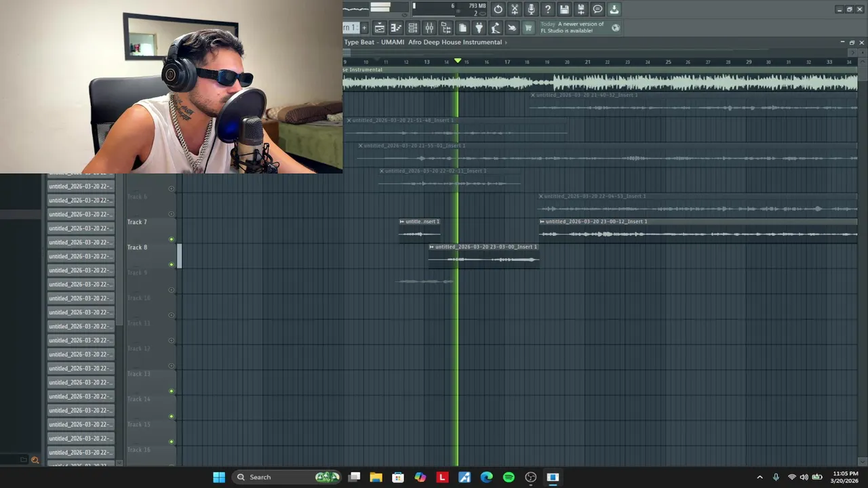Save the project with the floppy disk icon
This screenshot has width=868, height=488.
point(564,9)
